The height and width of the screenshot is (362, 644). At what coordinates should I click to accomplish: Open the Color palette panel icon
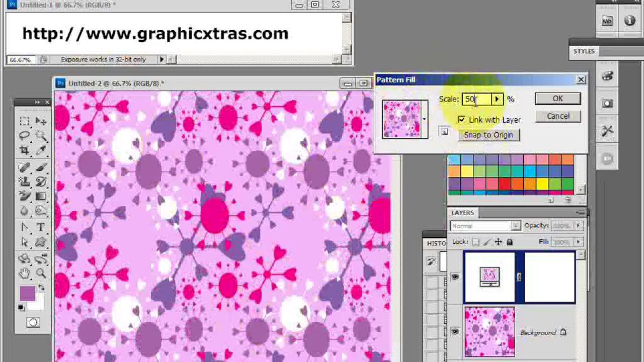click(607, 76)
